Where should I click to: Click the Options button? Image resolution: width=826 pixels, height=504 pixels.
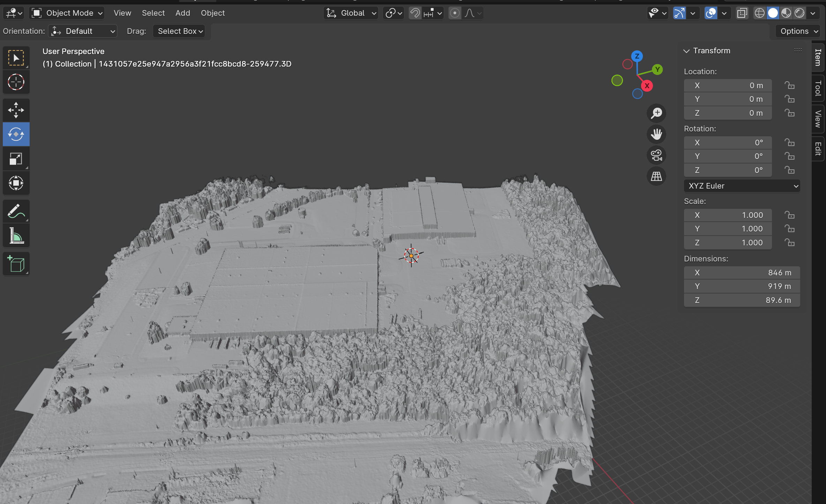tap(798, 31)
